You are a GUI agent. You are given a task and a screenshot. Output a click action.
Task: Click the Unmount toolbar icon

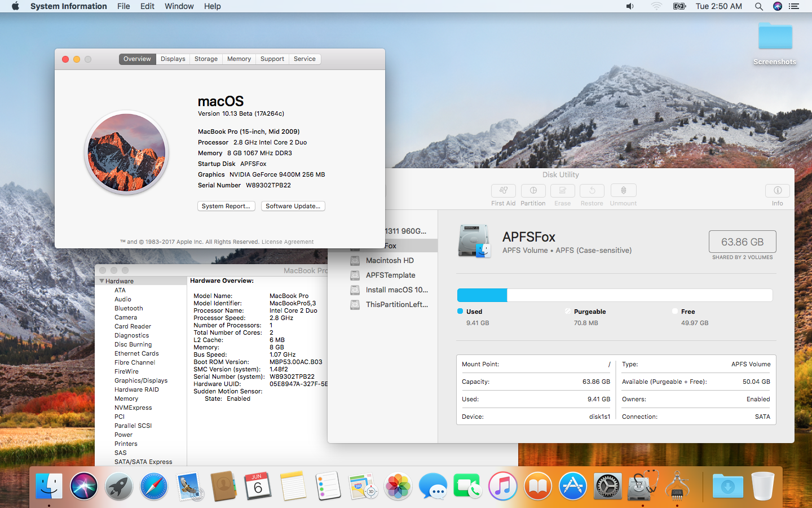click(623, 191)
